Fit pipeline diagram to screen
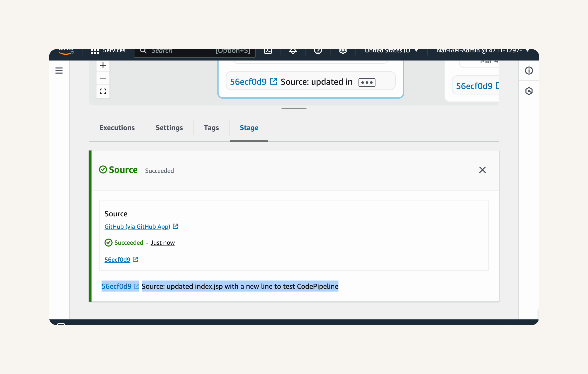 (x=103, y=91)
